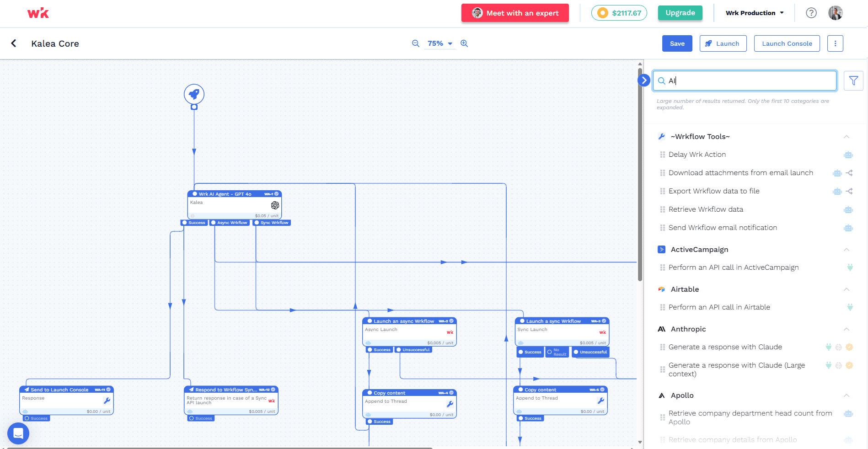
Task: Collapse the ActiveCampaign category
Action: [x=847, y=250]
